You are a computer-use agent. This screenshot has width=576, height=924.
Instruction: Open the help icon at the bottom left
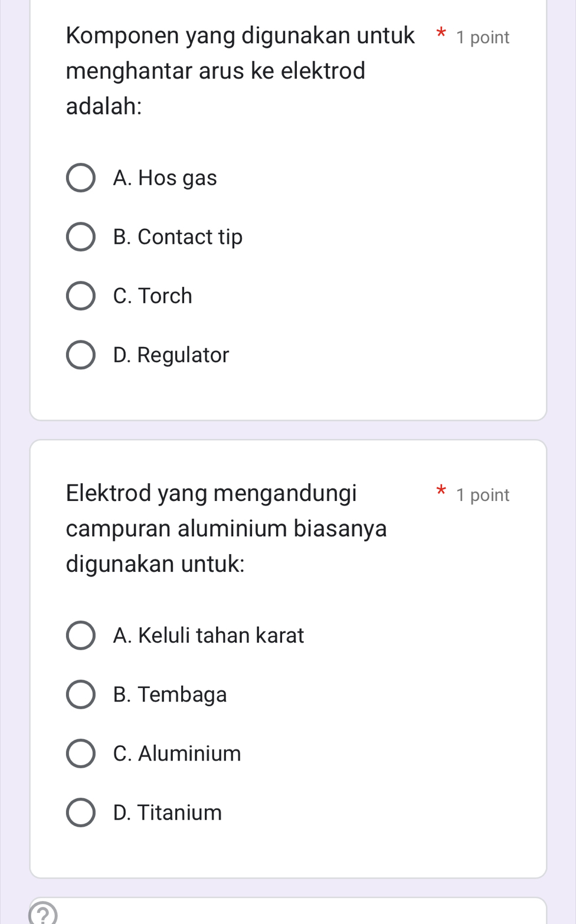43,915
